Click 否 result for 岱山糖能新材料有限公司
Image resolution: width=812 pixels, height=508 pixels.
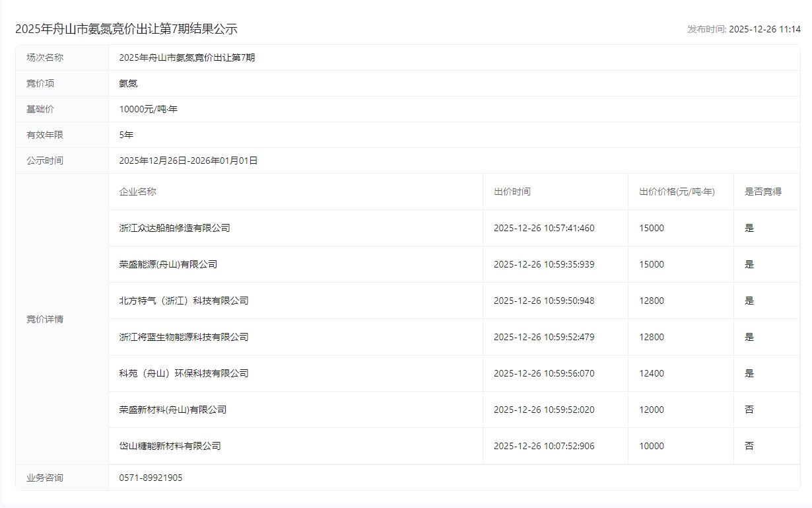pos(749,446)
